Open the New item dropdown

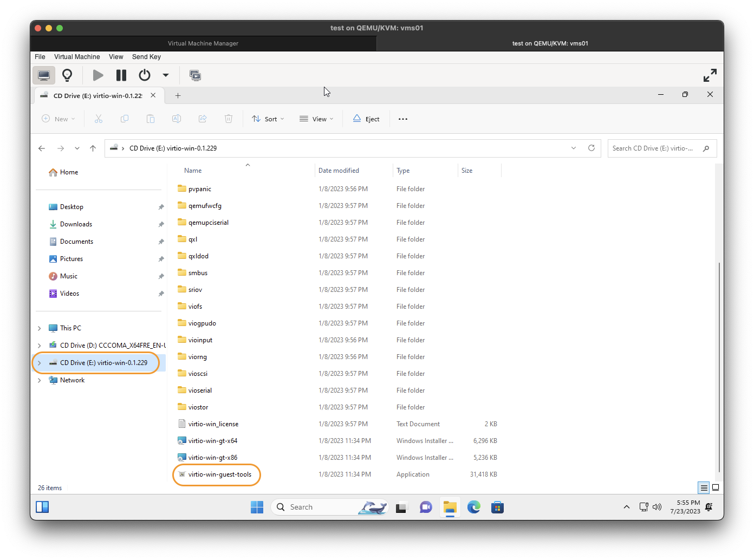coord(58,119)
